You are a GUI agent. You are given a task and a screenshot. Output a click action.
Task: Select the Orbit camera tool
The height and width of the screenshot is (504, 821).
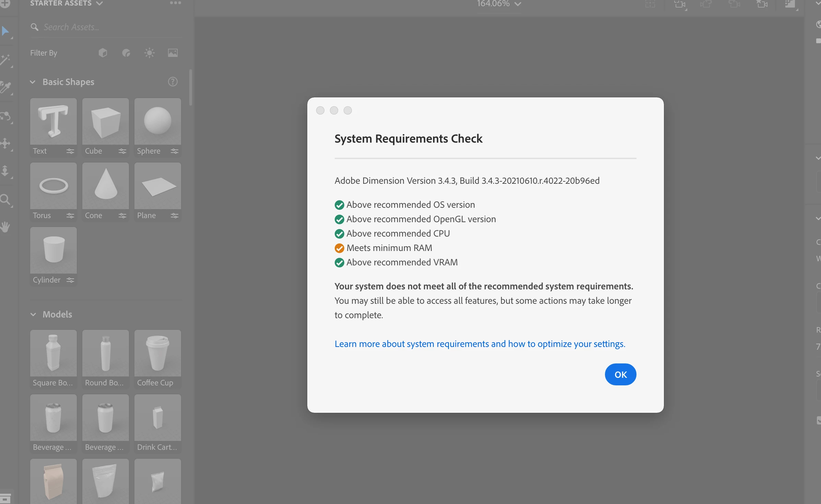(5, 116)
